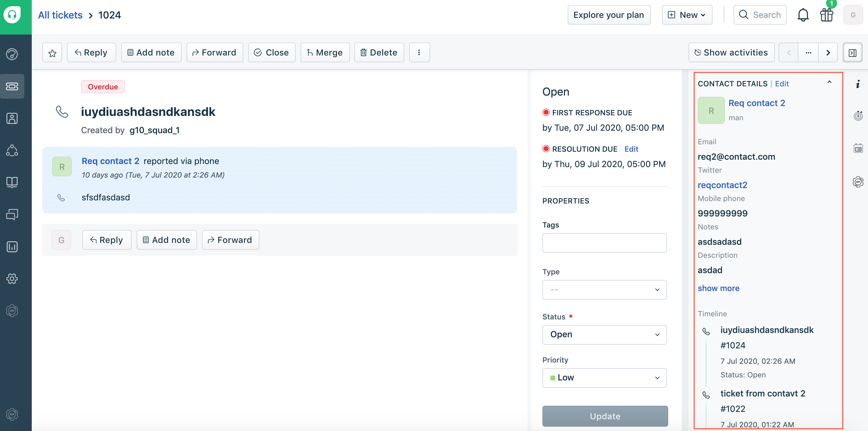Edit the Resolution Due time
Viewport: 868px width, 431px height.
(x=631, y=149)
